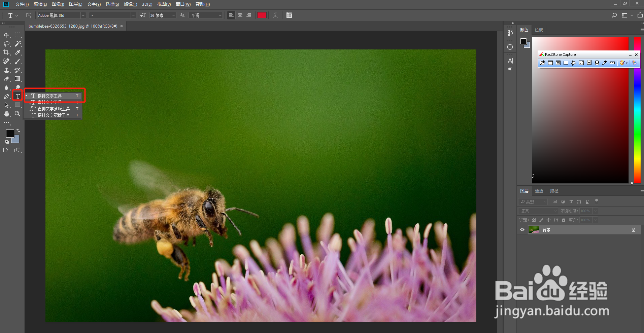
Task: Toggle text orientation in options bar
Action: [x=28, y=15]
